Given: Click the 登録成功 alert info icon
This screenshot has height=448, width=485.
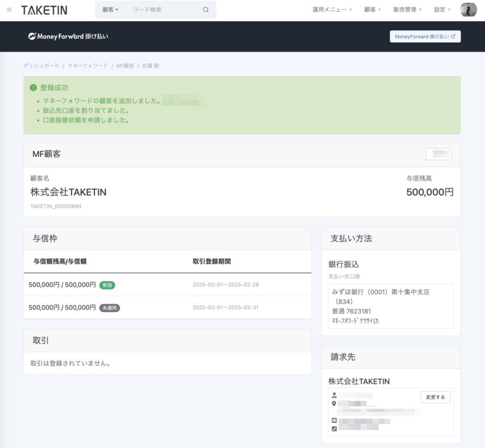Looking at the screenshot, I should [x=33, y=88].
